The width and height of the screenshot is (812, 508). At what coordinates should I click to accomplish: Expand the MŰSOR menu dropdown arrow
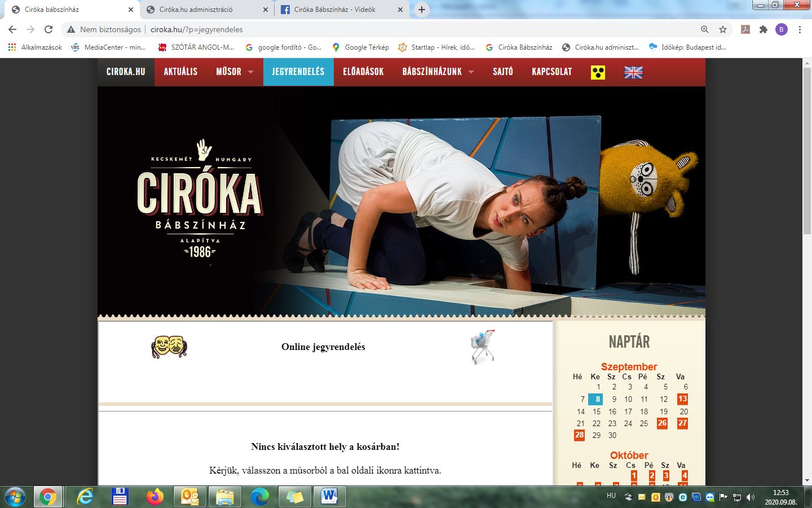(x=250, y=72)
